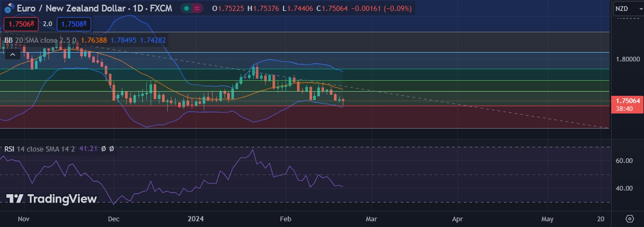
Task: Collapse the indicator legend with the chevron arrow
Action: 13,54
